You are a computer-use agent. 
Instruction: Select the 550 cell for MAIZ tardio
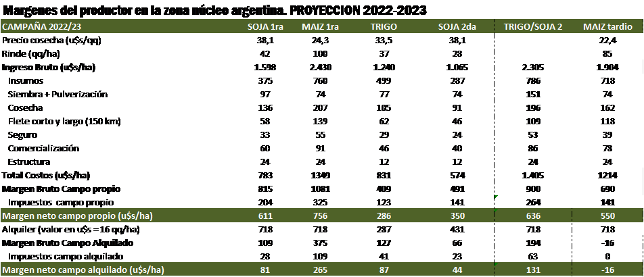tap(607, 216)
